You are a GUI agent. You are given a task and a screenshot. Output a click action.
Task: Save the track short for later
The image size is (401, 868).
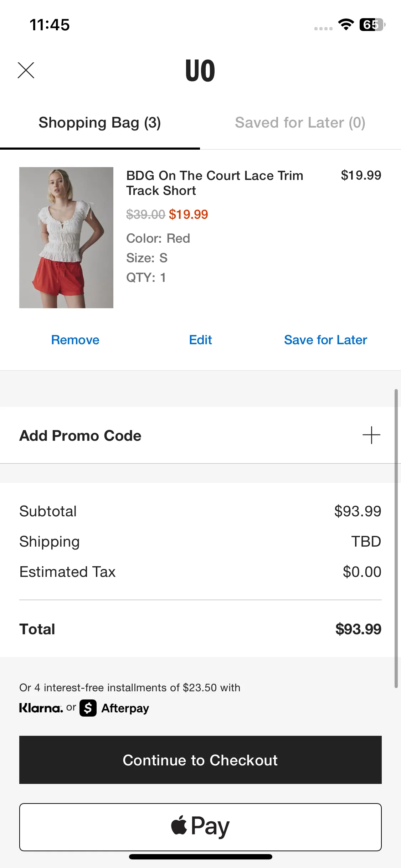[325, 340]
